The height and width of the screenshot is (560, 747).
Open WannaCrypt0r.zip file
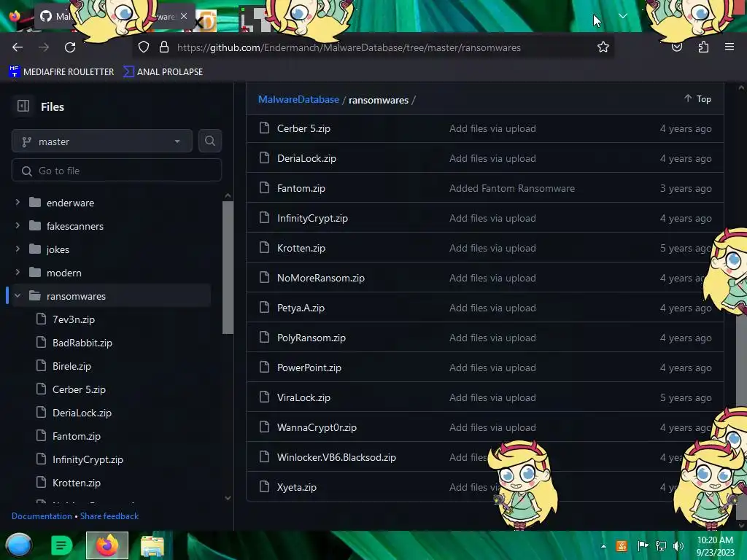point(317,427)
